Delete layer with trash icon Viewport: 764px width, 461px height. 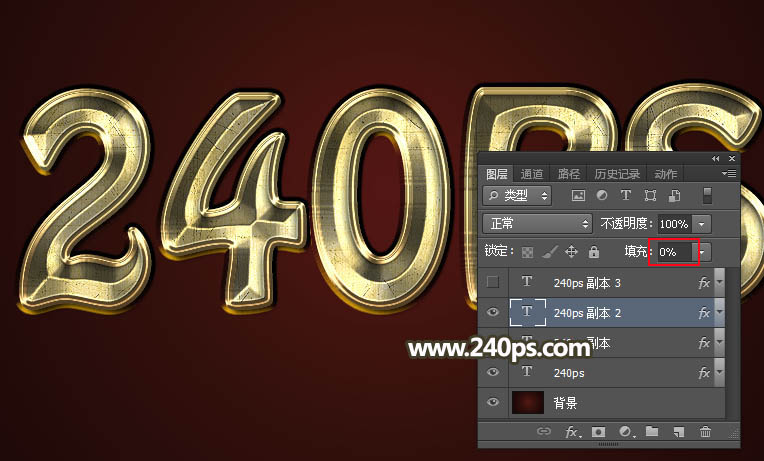pyautogui.click(x=705, y=431)
